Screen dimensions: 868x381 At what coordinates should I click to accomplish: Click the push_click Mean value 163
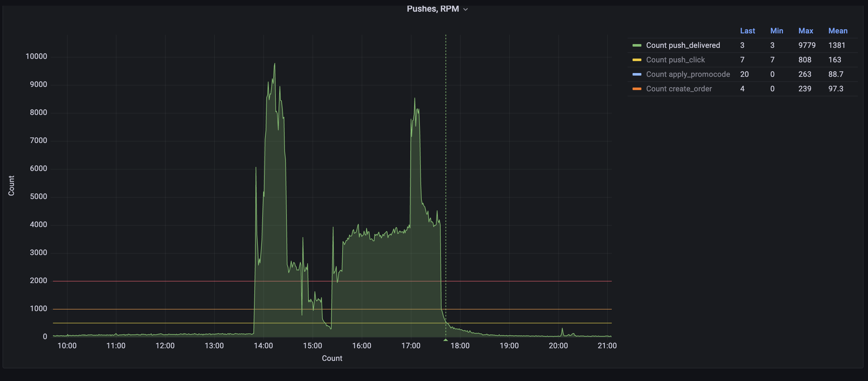(x=835, y=60)
